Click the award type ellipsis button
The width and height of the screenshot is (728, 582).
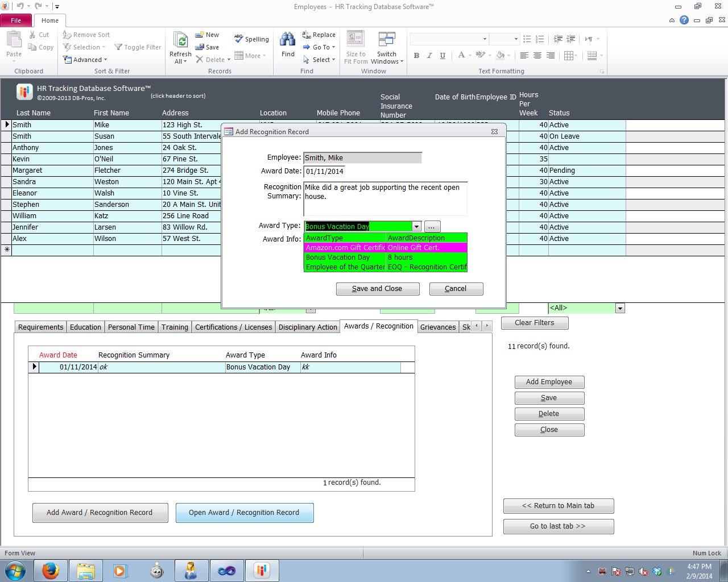click(432, 226)
